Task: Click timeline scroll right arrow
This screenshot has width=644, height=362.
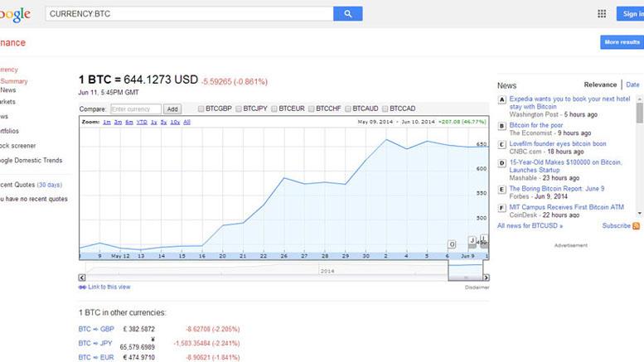Action: coord(486,278)
